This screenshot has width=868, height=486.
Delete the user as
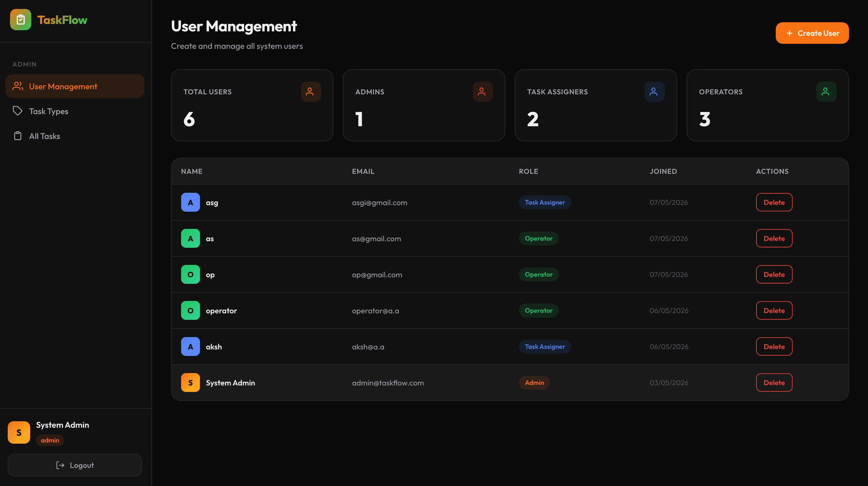point(774,238)
